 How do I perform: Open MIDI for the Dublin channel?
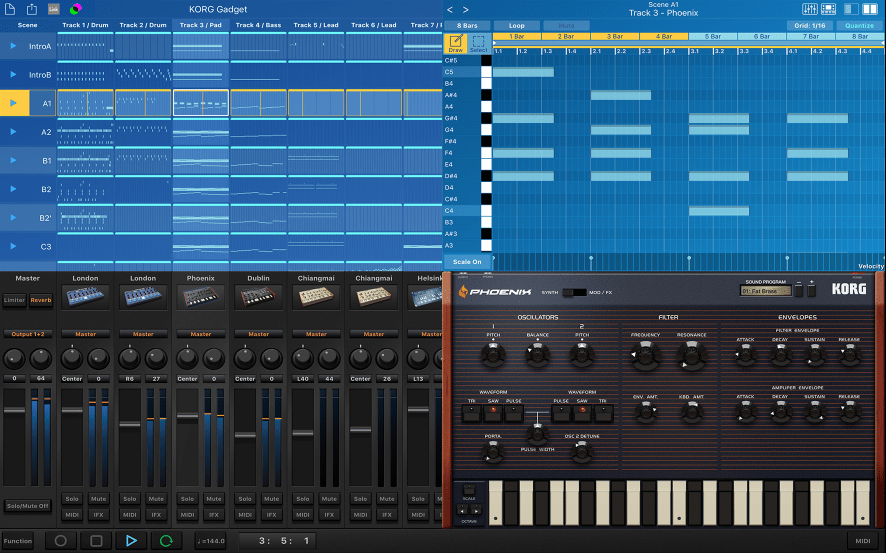245,515
